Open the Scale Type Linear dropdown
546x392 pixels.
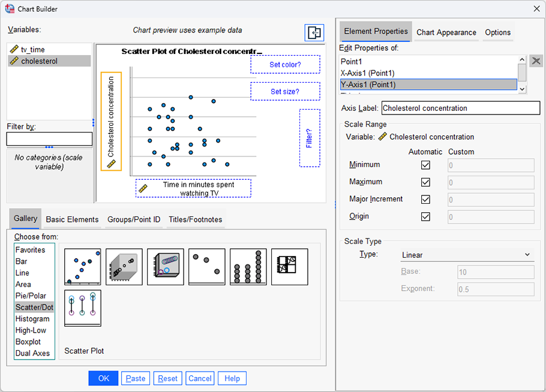point(467,254)
